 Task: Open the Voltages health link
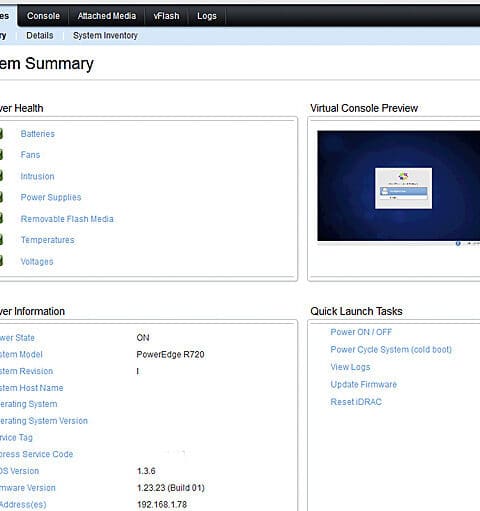37,262
